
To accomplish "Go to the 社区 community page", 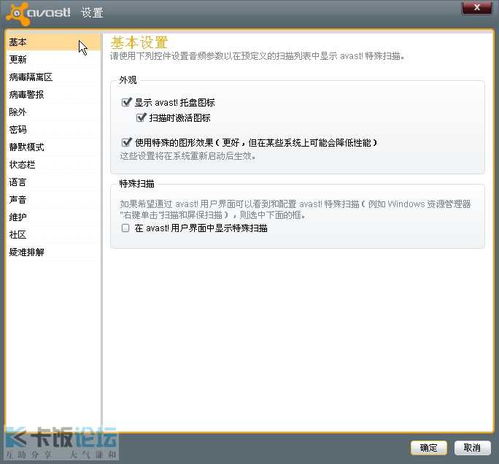I will 53,235.
